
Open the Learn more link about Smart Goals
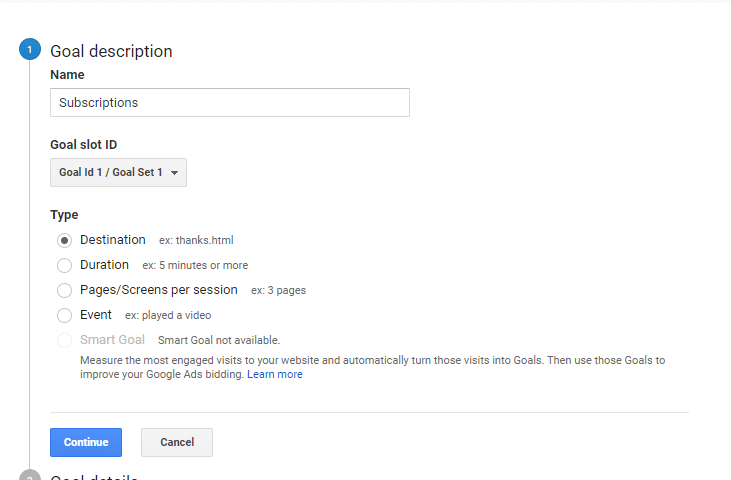tap(275, 374)
